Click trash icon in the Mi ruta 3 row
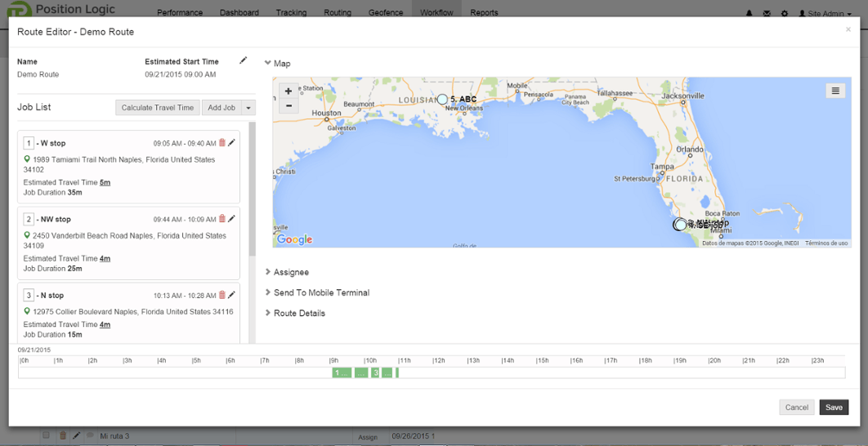 (63, 435)
